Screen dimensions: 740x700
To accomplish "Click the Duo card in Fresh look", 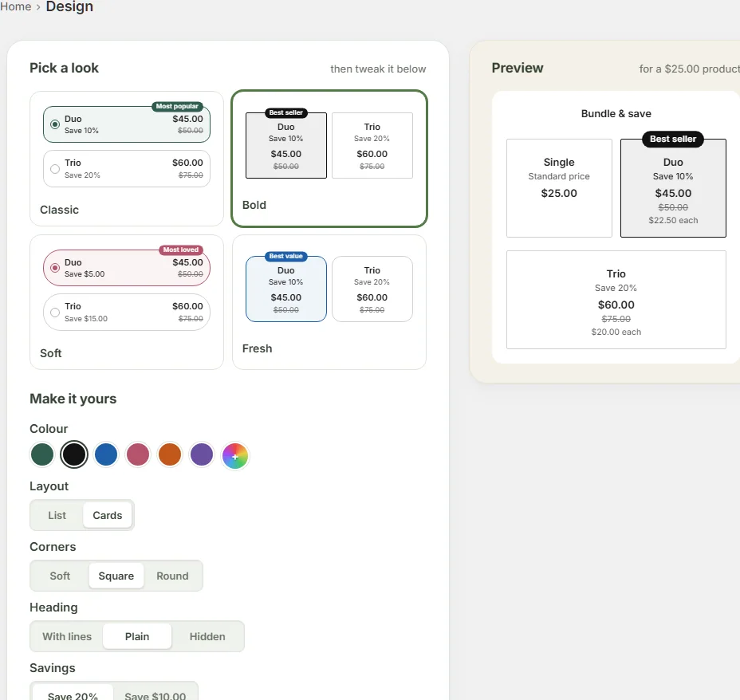I will click(x=286, y=289).
